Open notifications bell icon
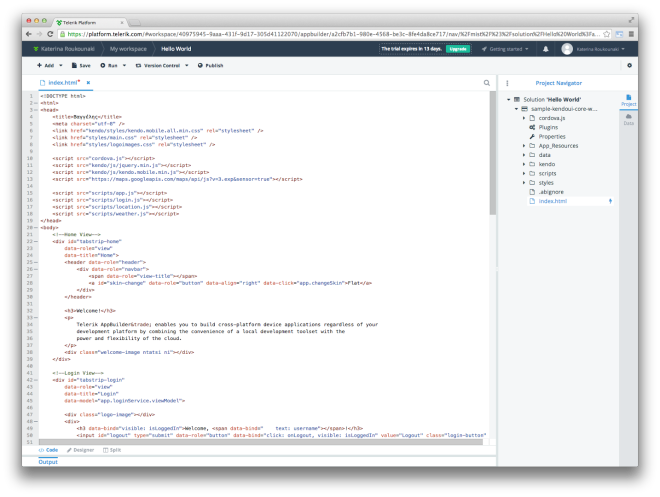 [546, 49]
